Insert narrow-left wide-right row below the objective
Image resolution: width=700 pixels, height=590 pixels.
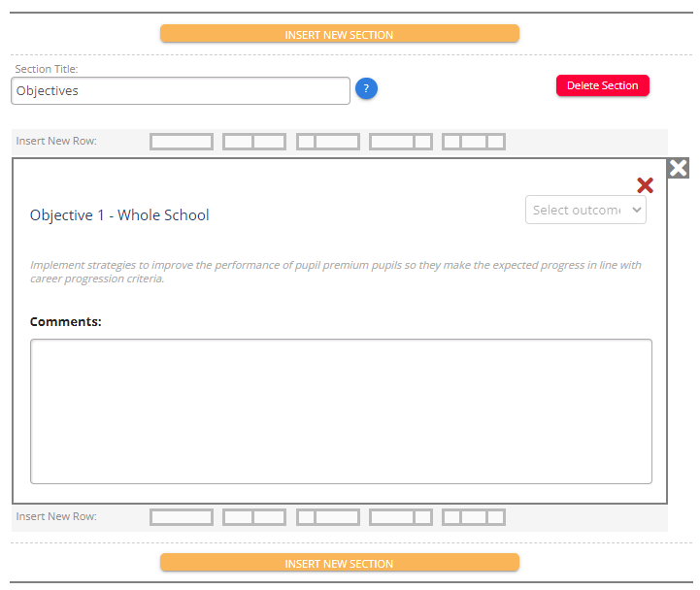[328, 517]
